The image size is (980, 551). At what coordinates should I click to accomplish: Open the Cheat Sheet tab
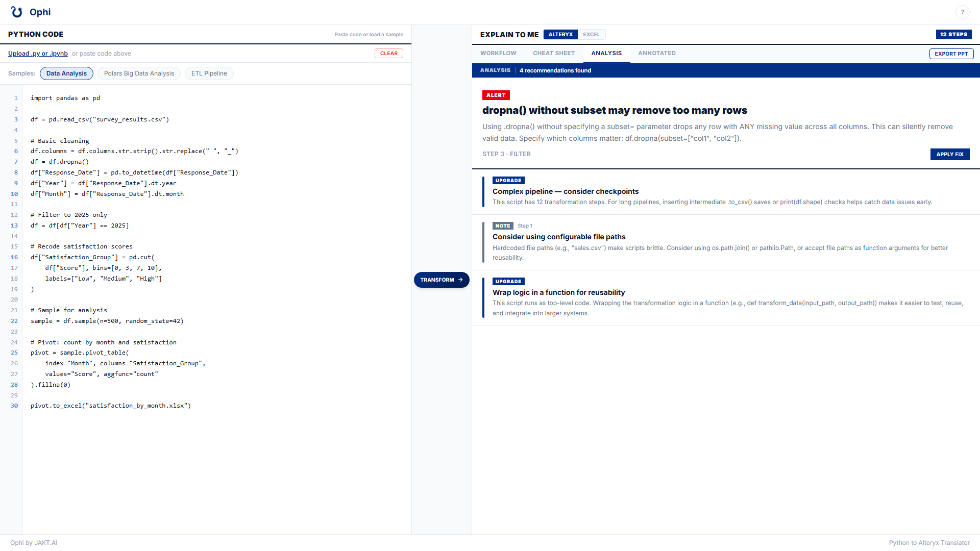(x=554, y=53)
